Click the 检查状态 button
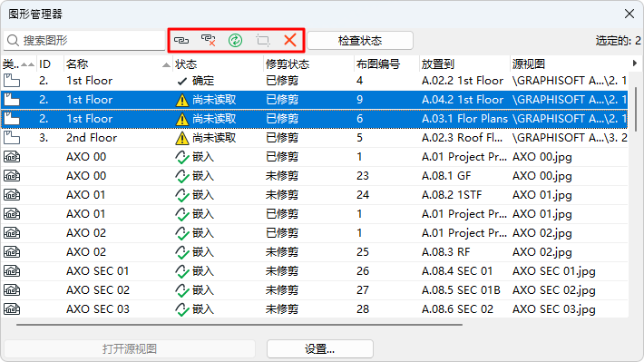 pos(360,40)
